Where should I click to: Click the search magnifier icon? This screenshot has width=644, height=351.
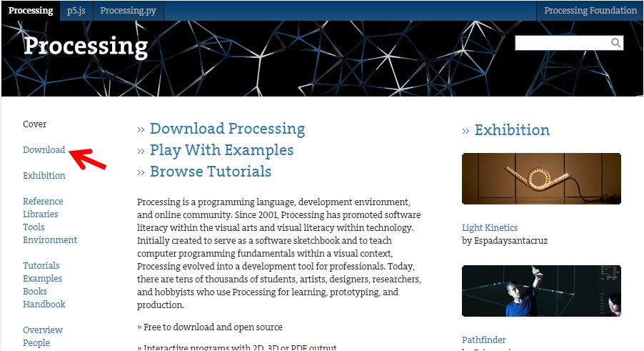click(615, 43)
